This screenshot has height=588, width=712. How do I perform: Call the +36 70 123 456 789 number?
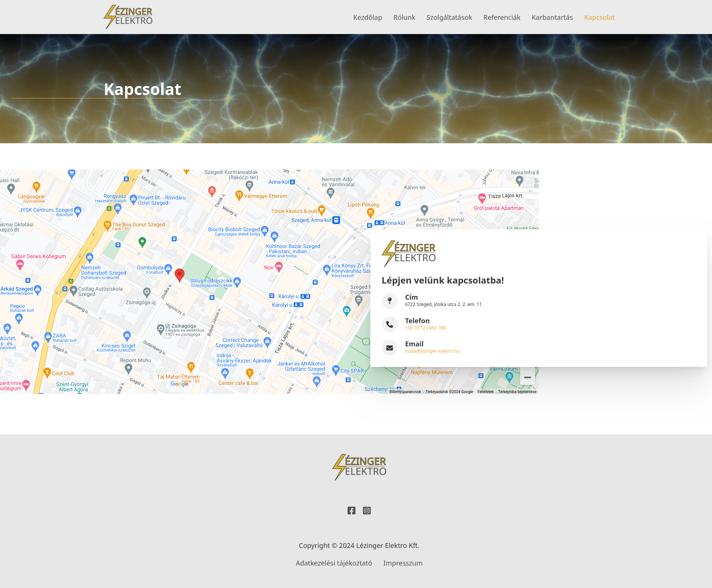(425, 328)
